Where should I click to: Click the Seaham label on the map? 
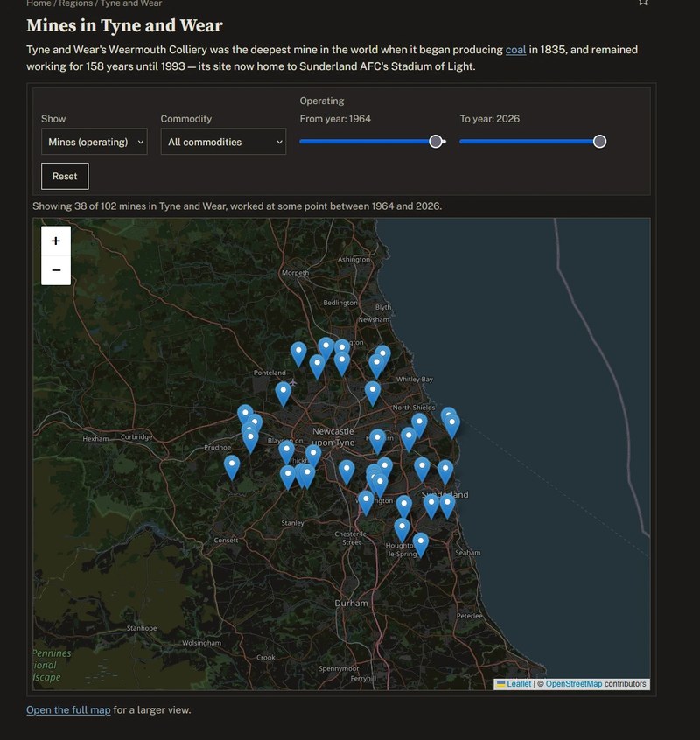(468, 553)
